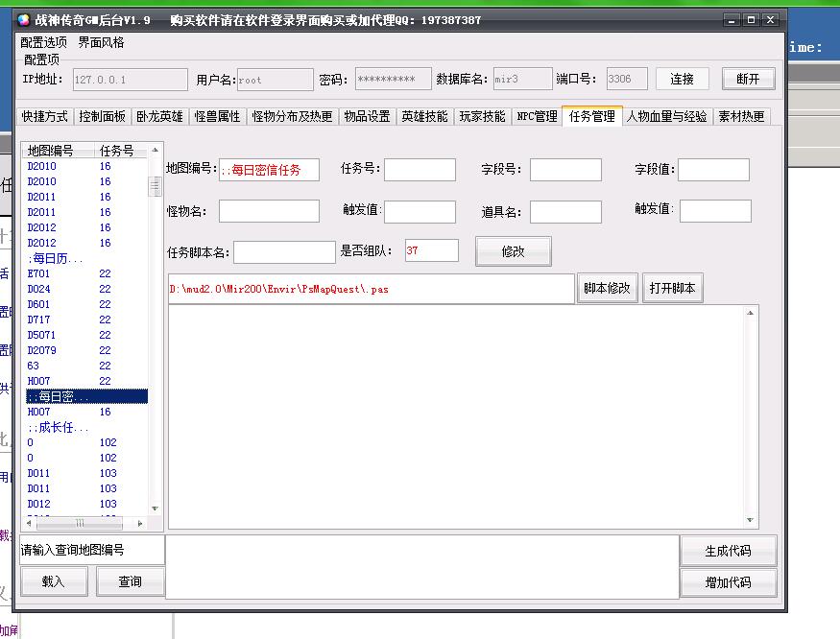Open the 物品设置 tab

pos(367,116)
